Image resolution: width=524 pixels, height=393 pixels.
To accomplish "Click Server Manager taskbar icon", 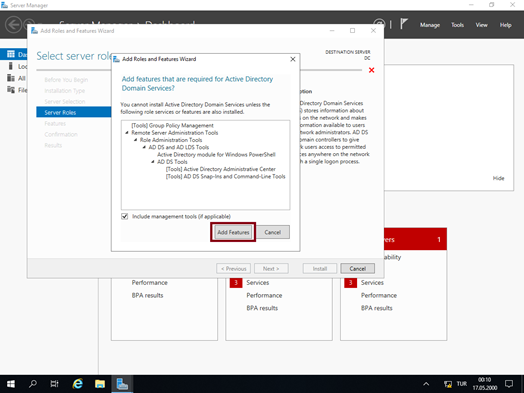I will (x=122, y=384).
